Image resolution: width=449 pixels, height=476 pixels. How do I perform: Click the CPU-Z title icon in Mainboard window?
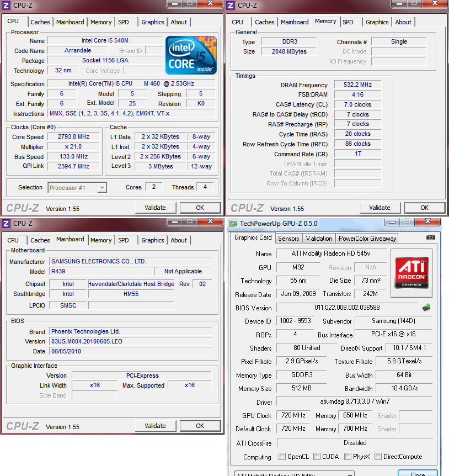click(x=6, y=224)
